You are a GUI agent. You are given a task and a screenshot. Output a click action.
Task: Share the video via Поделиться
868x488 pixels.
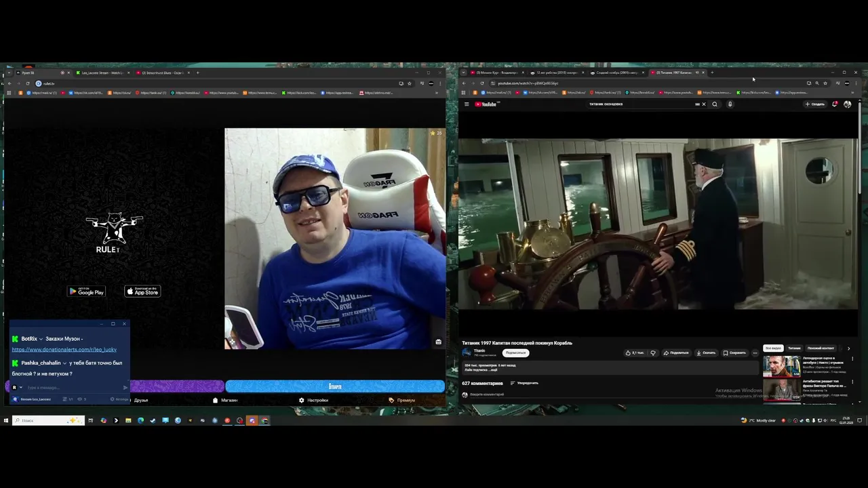pos(676,352)
